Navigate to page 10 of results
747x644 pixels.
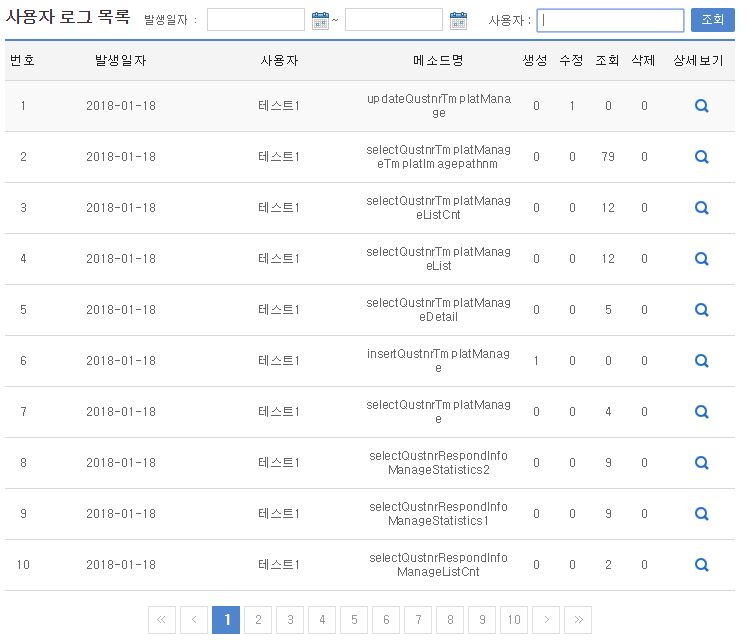[x=514, y=620]
